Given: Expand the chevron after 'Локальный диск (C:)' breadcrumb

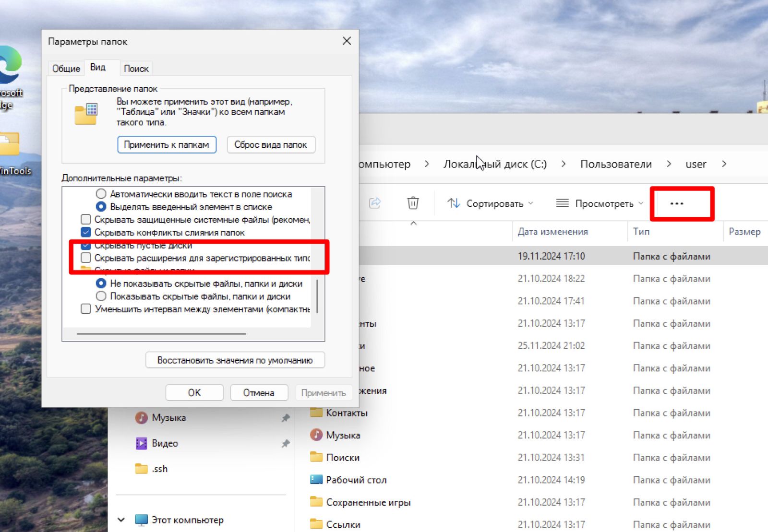Looking at the screenshot, I should point(563,164).
